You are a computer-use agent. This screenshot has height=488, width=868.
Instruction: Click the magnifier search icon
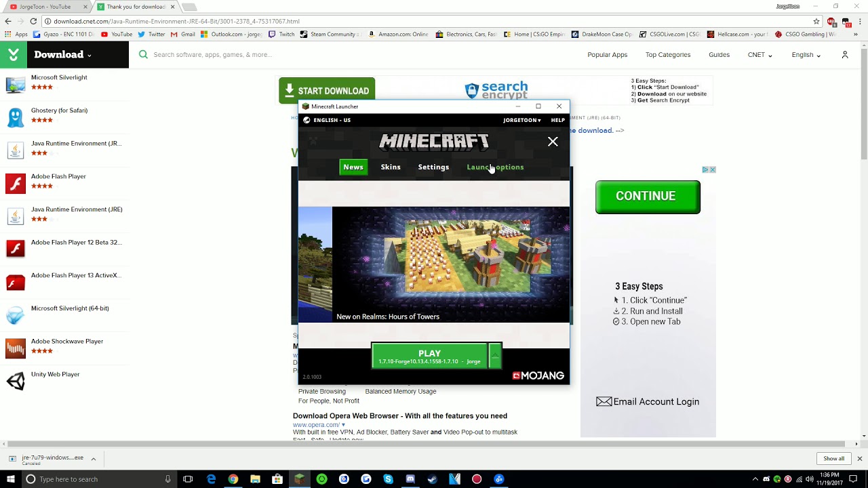(143, 54)
